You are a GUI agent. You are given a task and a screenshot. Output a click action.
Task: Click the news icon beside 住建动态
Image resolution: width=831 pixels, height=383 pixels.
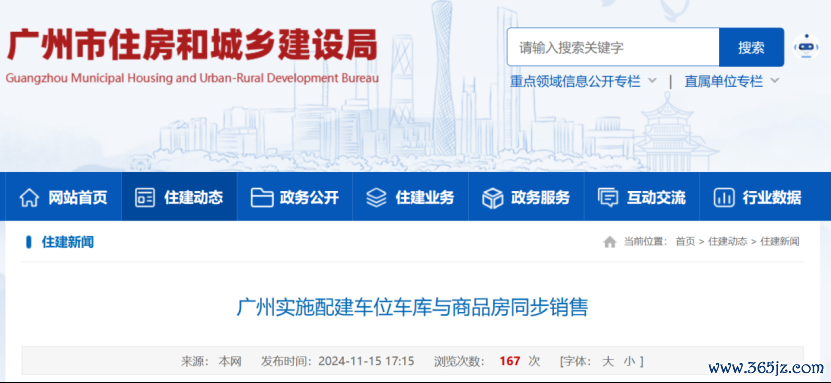[x=145, y=198]
